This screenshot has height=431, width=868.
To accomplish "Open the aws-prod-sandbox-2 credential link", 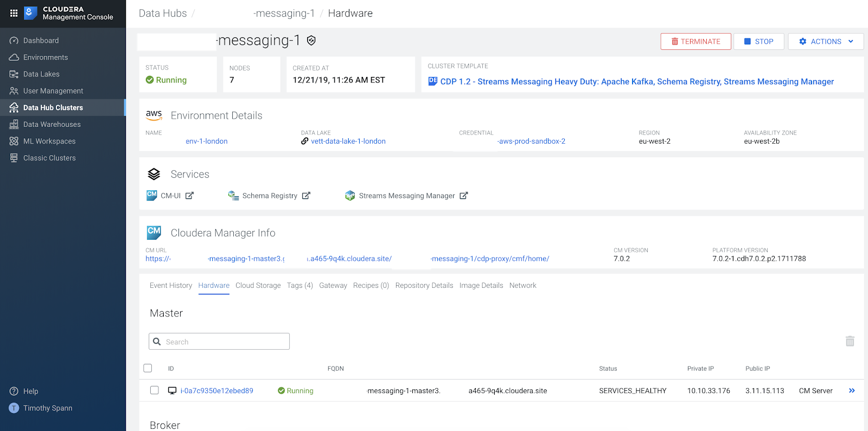I will coord(531,141).
